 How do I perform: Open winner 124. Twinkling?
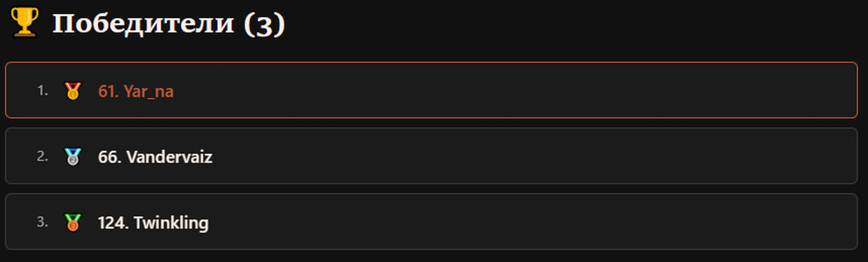153,223
